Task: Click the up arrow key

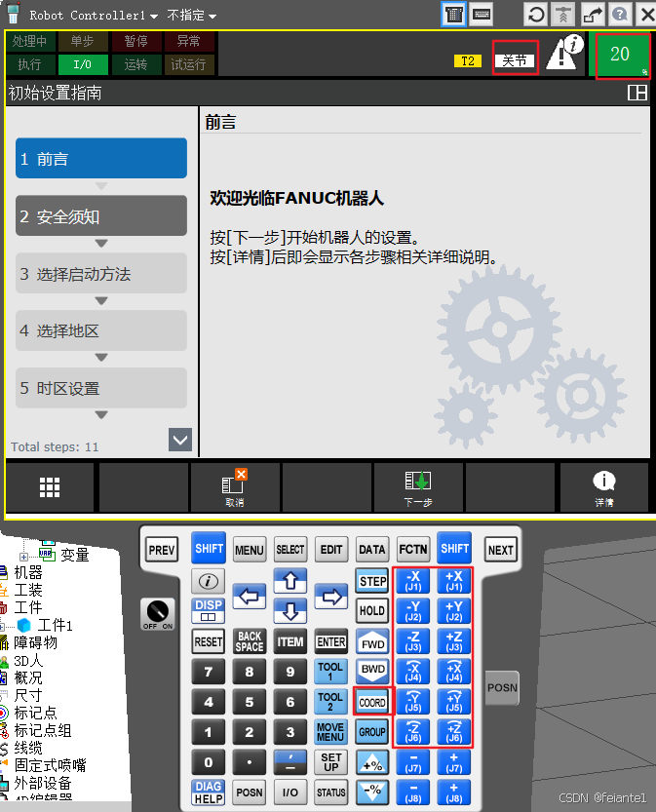Action: (289, 581)
